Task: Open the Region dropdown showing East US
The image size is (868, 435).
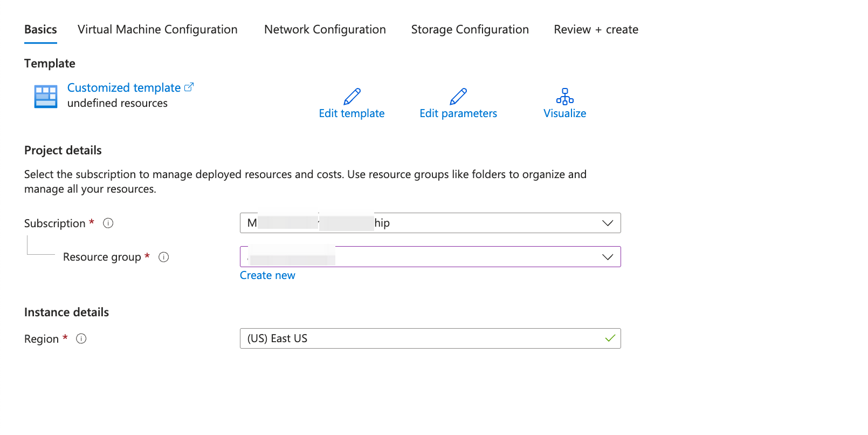Action: (430, 339)
